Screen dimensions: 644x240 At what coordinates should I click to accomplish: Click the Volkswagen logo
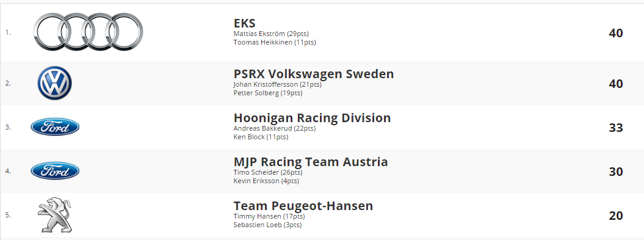coord(54,83)
